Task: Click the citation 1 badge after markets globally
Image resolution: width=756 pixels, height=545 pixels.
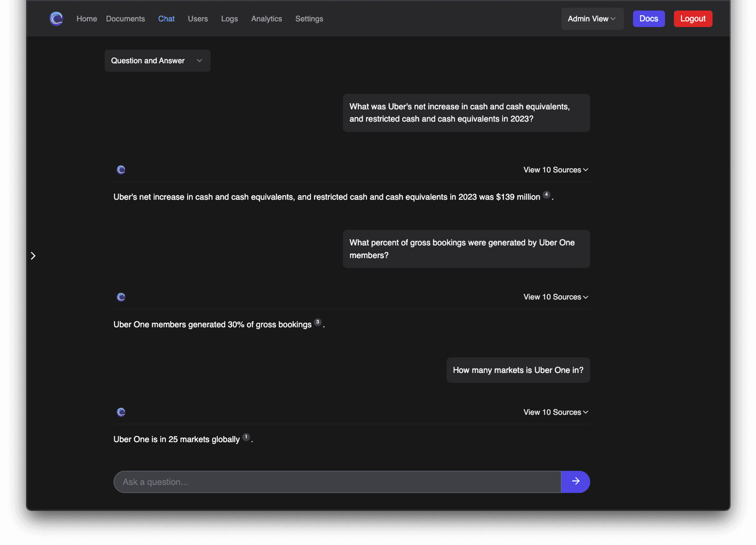Action: pos(246,437)
